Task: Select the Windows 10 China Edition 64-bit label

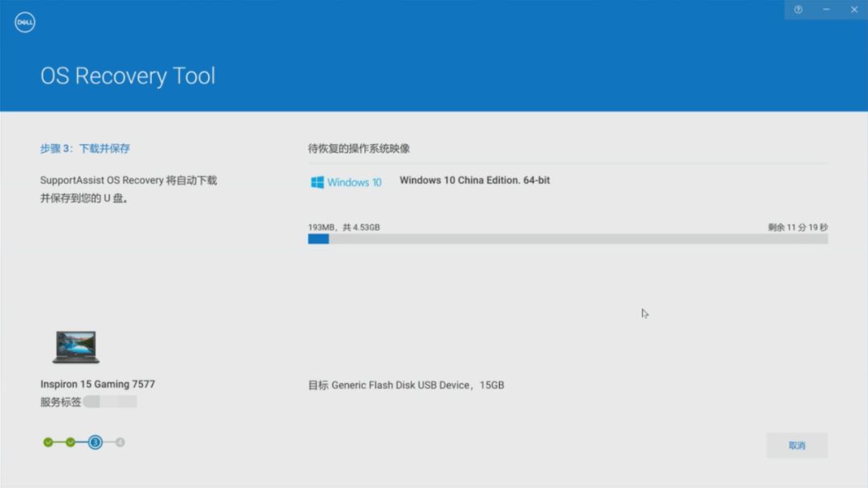Action: coord(474,180)
